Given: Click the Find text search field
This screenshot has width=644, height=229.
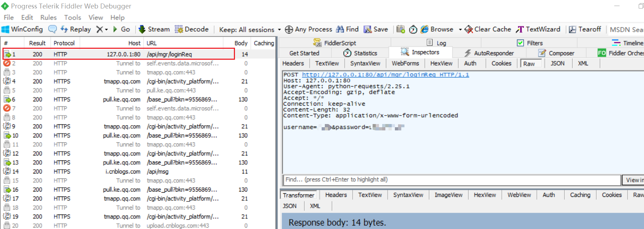Looking at the screenshot, I should tap(452, 180).
